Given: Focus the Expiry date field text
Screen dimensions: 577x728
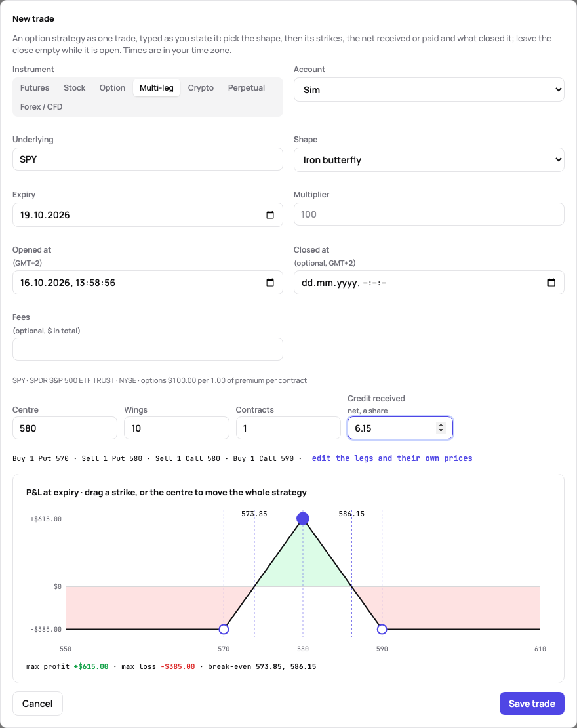Looking at the screenshot, I should 45,215.
